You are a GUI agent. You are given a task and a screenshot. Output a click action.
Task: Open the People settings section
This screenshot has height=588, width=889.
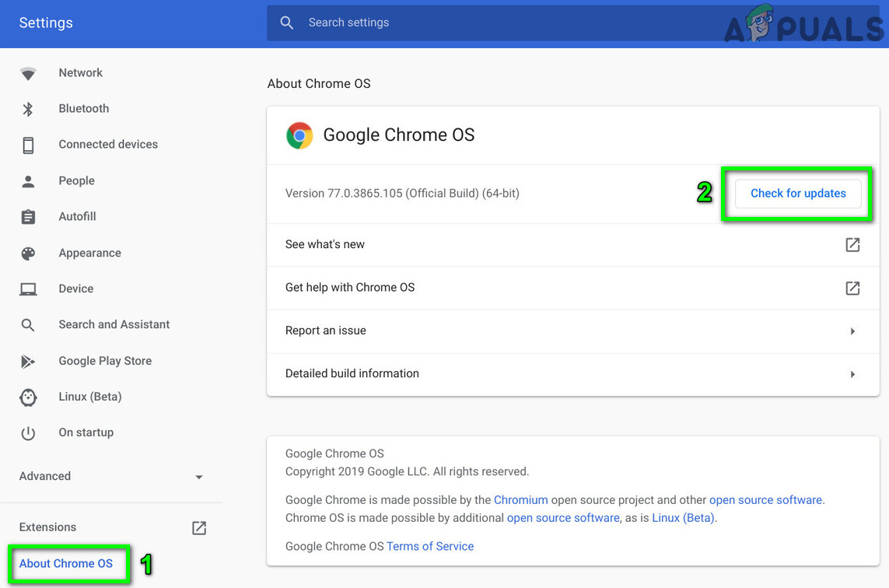pos(76,180)
